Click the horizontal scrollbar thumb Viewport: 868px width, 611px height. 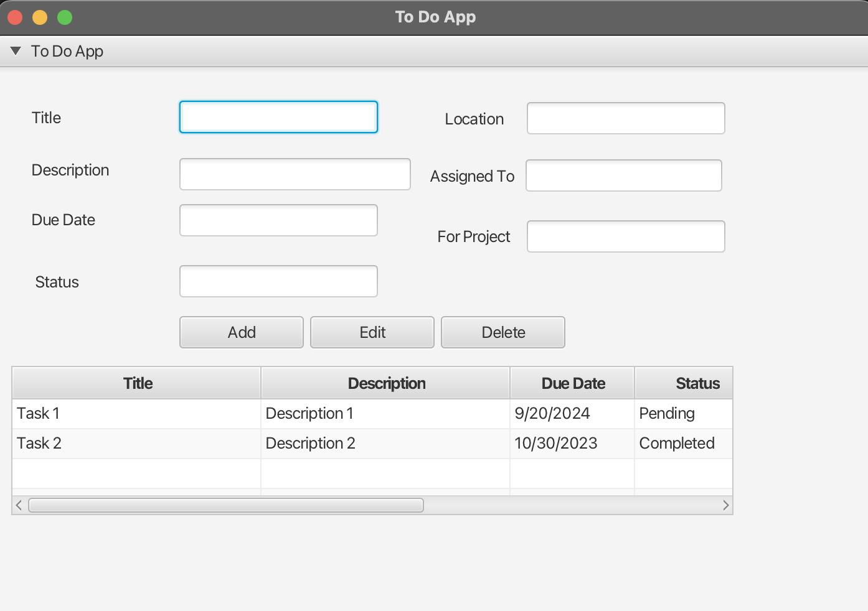226,505
